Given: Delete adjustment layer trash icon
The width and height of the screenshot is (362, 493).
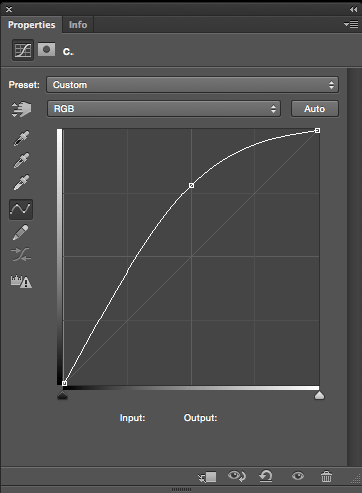Looking at the screenshot, I should coord(326,476).
